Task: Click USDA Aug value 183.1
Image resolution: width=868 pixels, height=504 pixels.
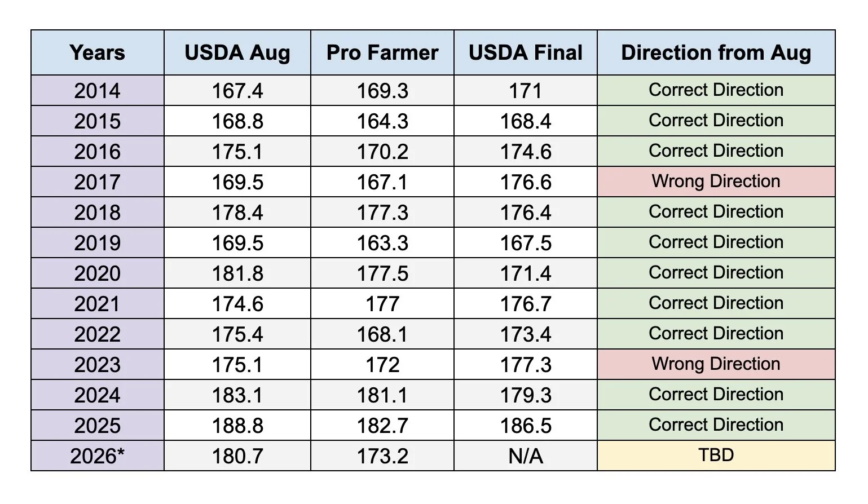Action: click(x=237, y=395)
